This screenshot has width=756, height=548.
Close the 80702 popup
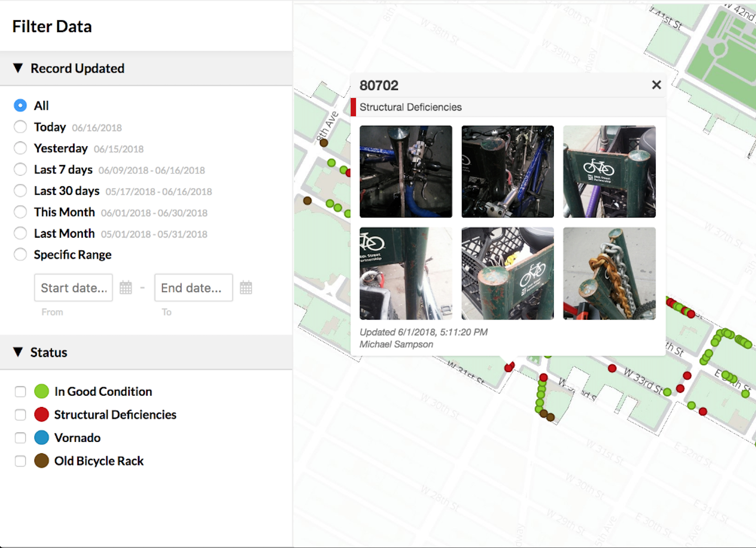pyautogui.click(x=657, y=85)
